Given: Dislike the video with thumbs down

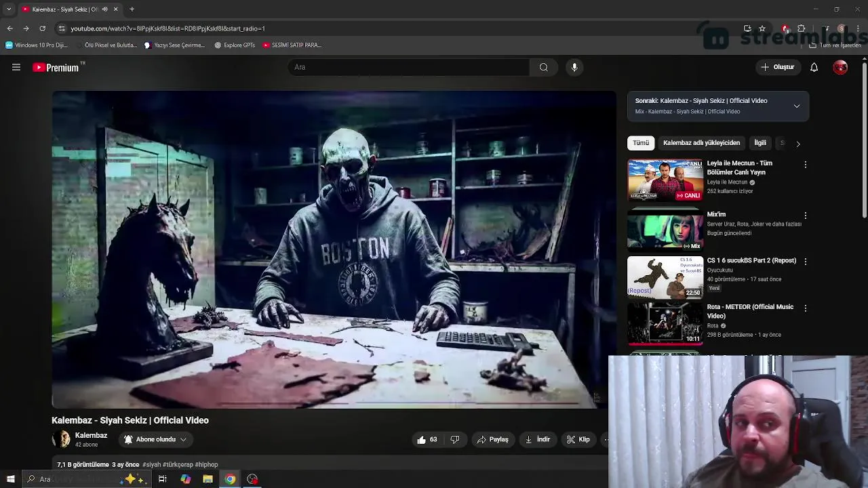Looking at the screenshot, I should pos(455,439).
